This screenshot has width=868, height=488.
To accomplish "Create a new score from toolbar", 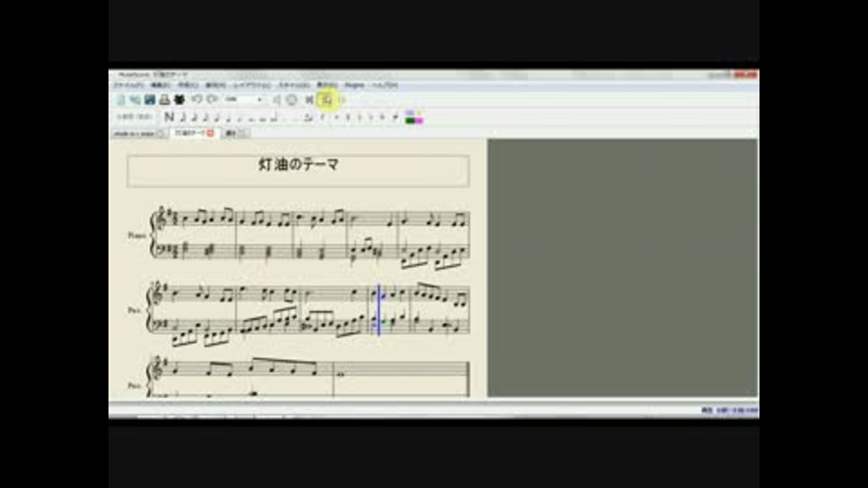I will 119,99.
